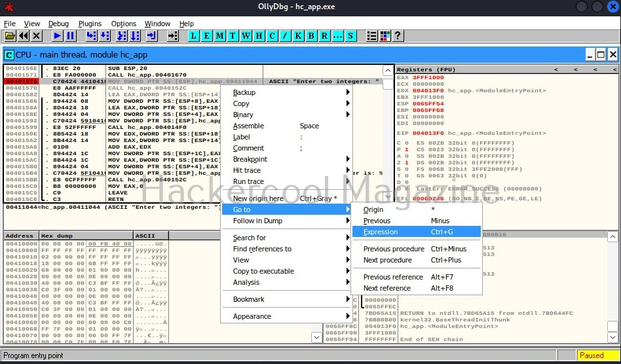Expand the Backup submenu
Screen dimensions: 621x364
point(286,92)
